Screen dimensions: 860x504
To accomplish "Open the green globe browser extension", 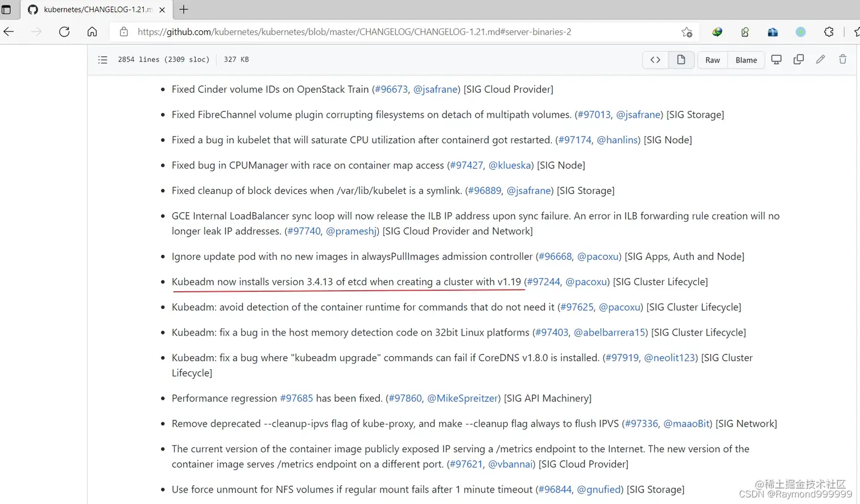I will tap(717, 32).
